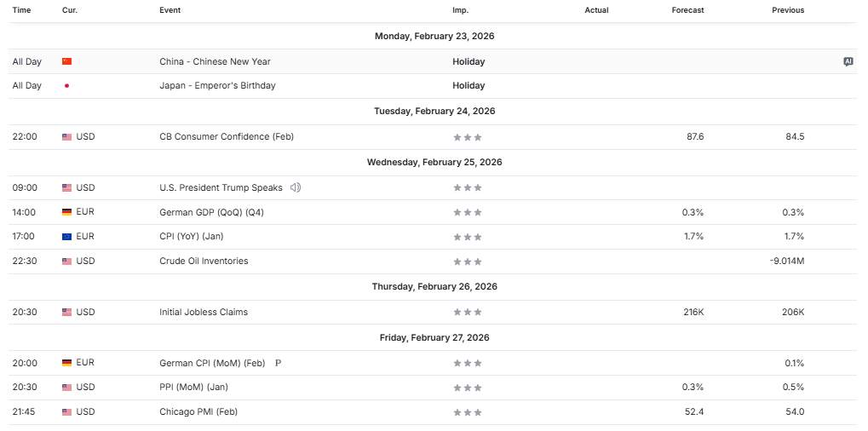Click the preliminary 'P' icon next to German CPI
Image resolution: width=868 pixels, height=431 pixels.
point(278,363)
